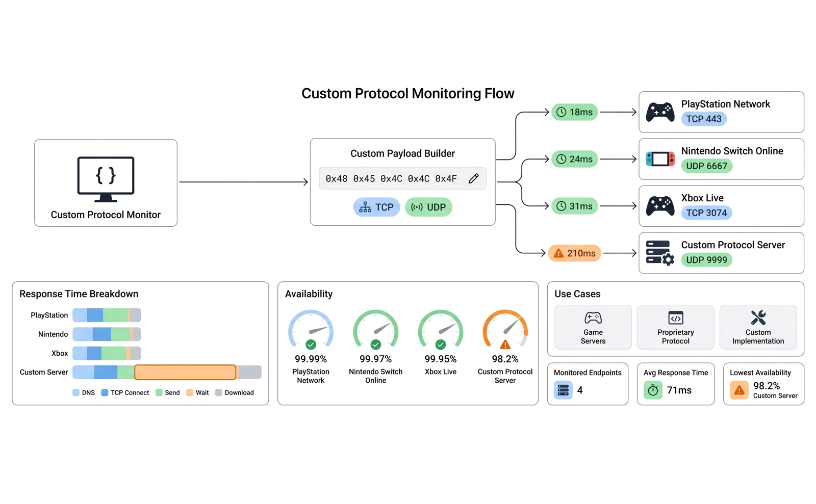Screen dimensions: 816x504
Task: Click the Custom Protocol Server rack icon
Action: point(660,253)
